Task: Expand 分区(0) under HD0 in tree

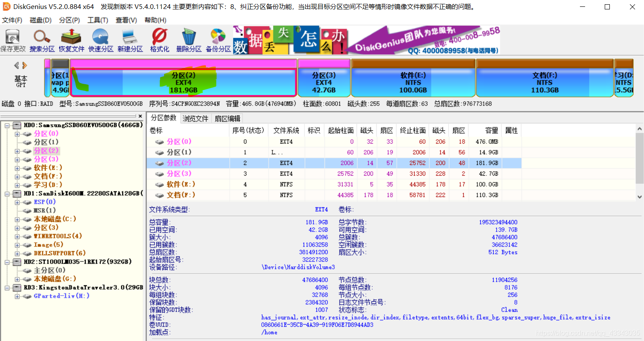Action: [x=17, y=134]
